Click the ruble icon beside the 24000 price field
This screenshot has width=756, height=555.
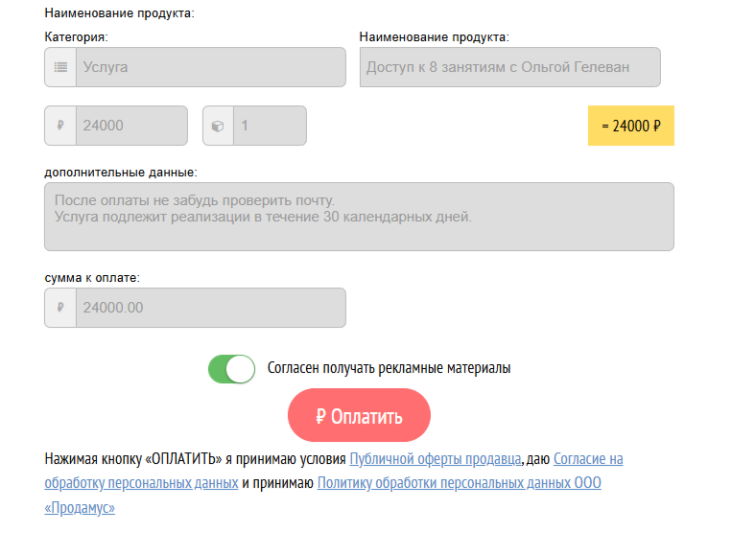[x=60, y=126]
